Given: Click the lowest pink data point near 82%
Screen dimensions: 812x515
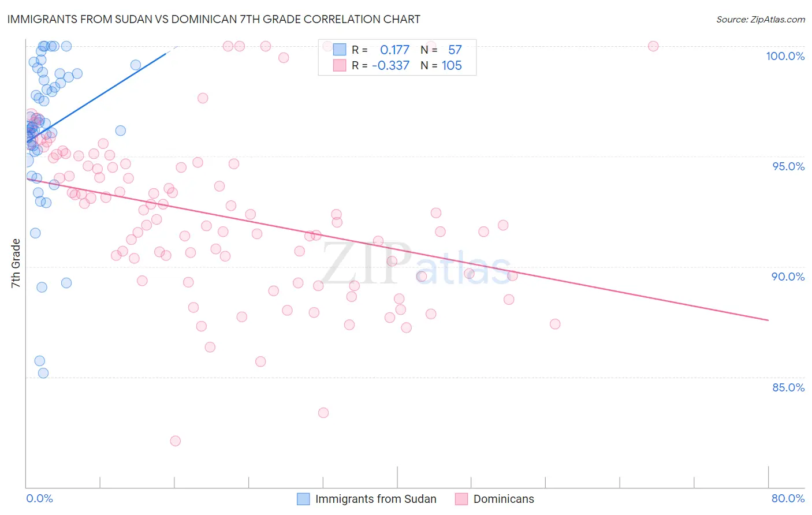Looking at the screenshot, I should coord(176,441).
